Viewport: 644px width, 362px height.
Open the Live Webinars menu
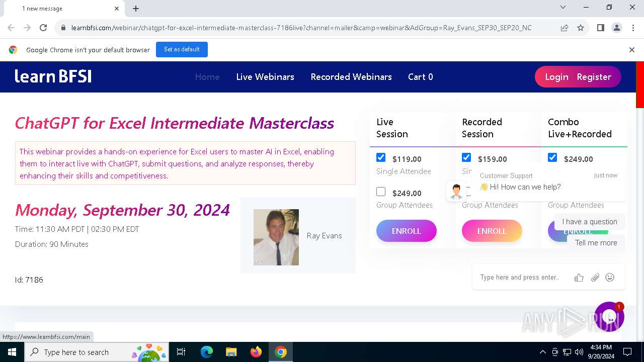[265, 77]
